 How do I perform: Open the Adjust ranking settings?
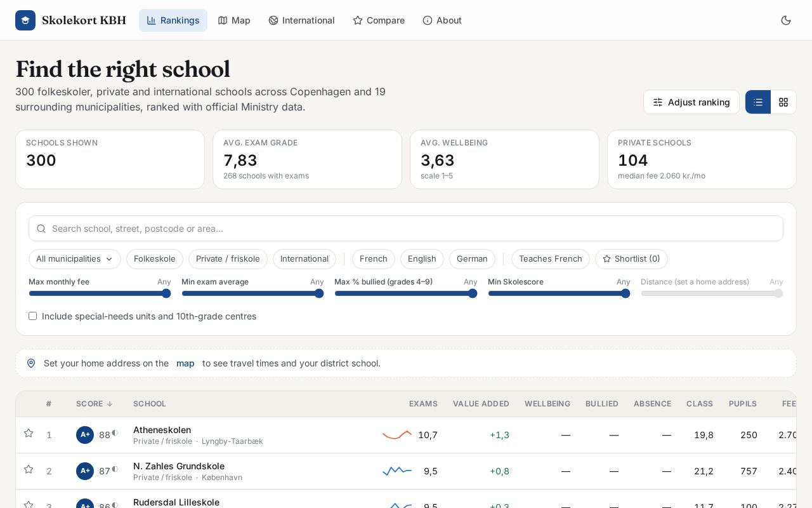tap(691, 102)
